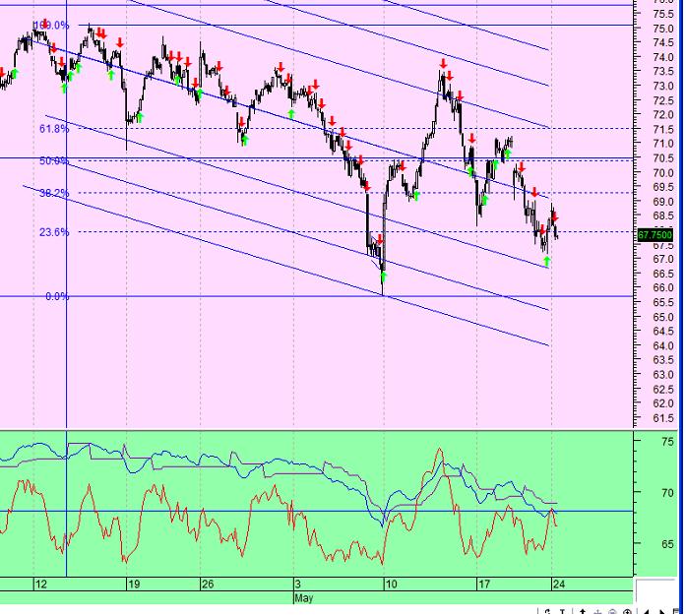
Task: Click the zoom-in magnifier icon in bottom toolbar
Action: [x=628, y=611]
